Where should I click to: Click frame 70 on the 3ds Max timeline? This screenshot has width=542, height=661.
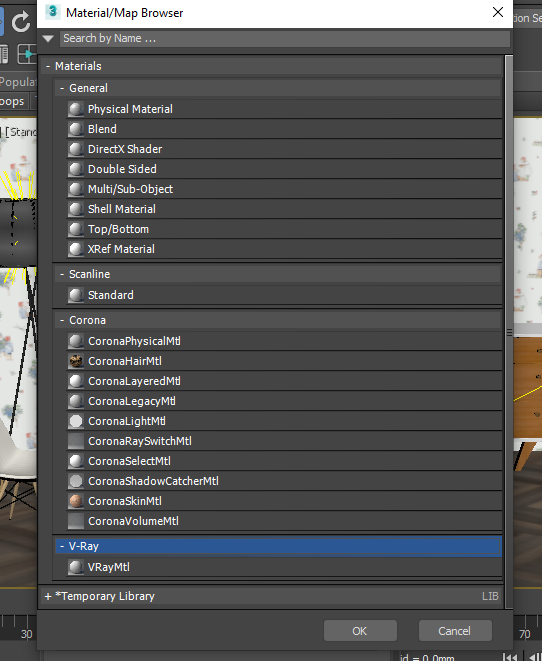pos(524,634)
